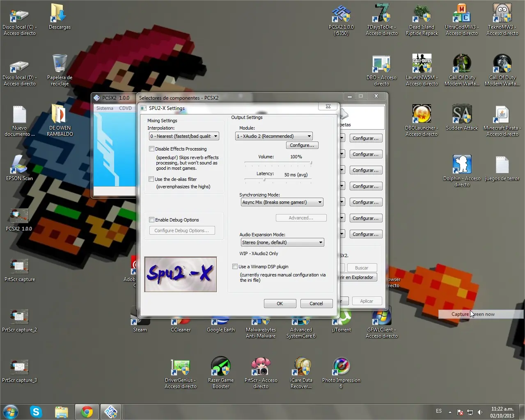
Task: Open Sistema menu in PCSX2 window
Action: click(x=105, y=108)
